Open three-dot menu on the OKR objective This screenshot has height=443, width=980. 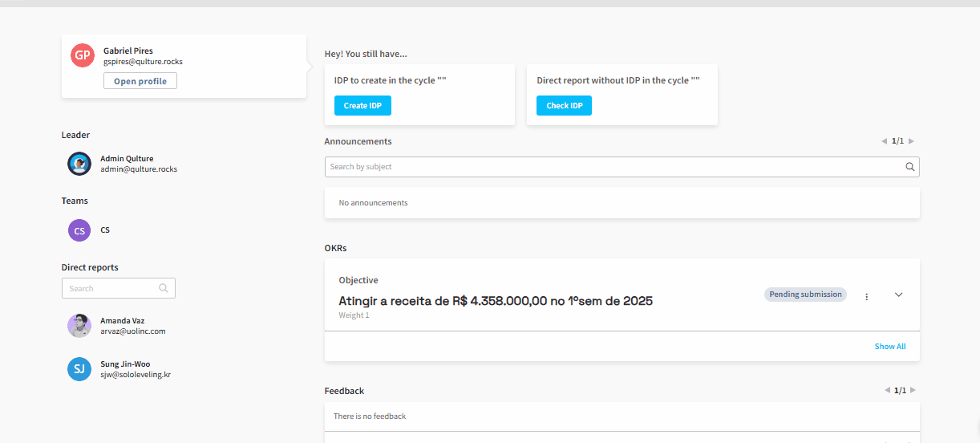pos(867,296)
